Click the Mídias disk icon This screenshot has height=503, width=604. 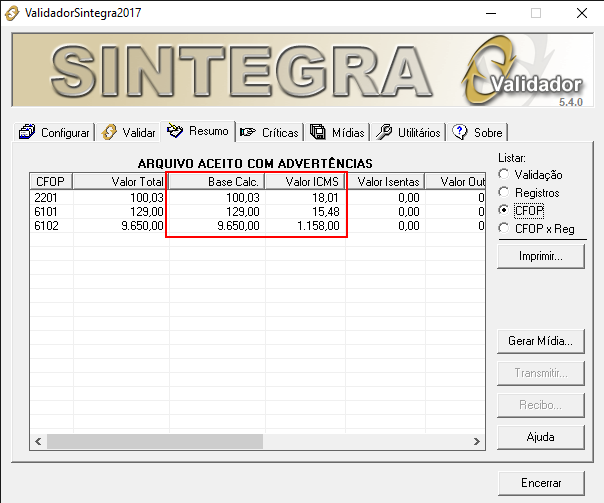(318, 132)
